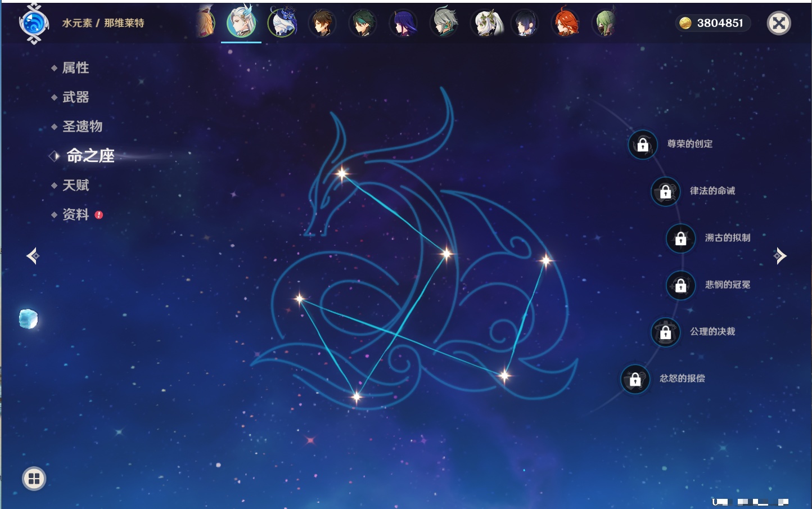Image resolution: width=812 pixels, height=509 pixels.
Task: Click the red alert badge beside 资料
Action: [99, 215]
